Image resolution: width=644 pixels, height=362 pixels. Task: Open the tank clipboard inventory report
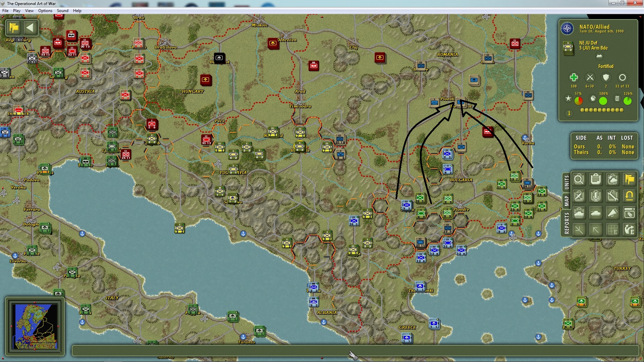click(579, 213)
